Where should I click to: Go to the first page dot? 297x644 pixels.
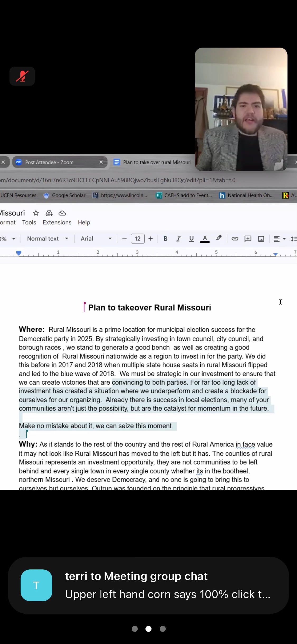[135, 629]
